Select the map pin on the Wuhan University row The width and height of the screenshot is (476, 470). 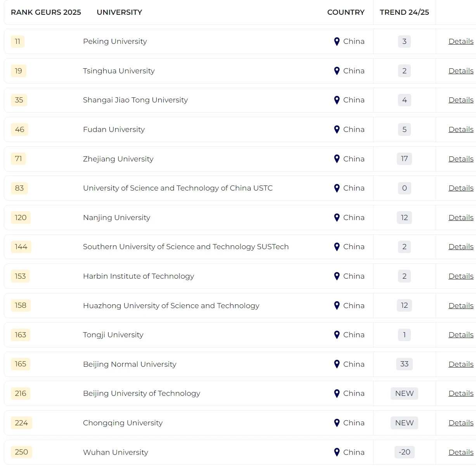point(337,452)
